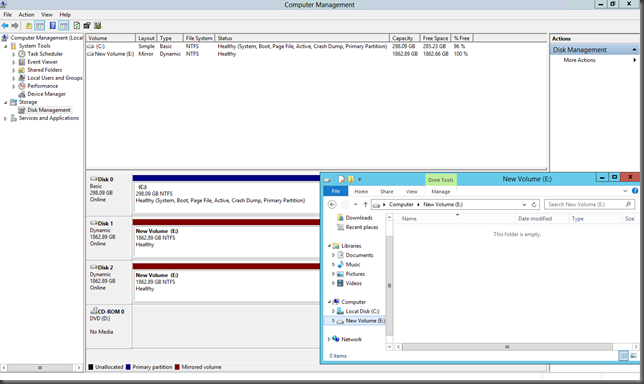Open the Help menu
The image size is (644, 384).
coord(65,14)
